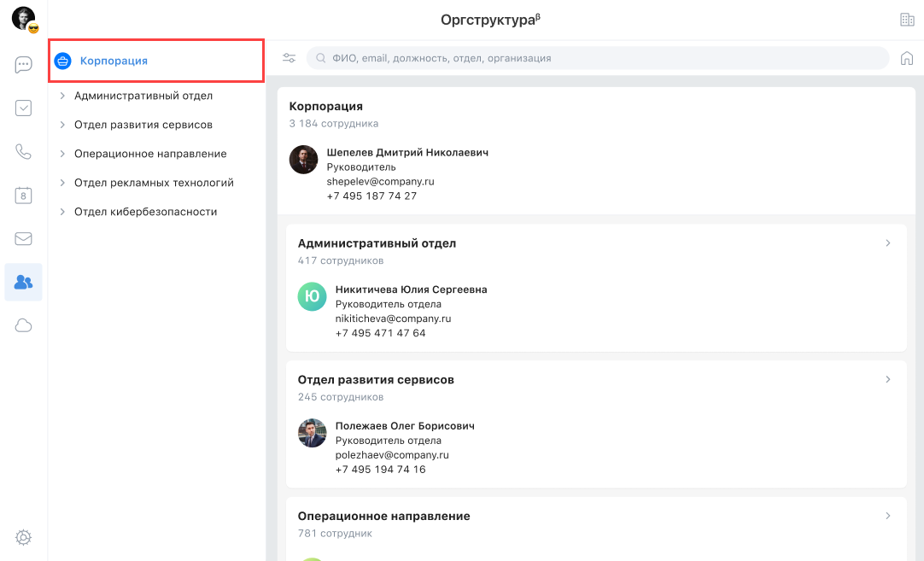This screenshot has height=561, width=924.
Task: Click the filter sliders icon beside search
Action: pyautogui.click(x=289, y=58)
